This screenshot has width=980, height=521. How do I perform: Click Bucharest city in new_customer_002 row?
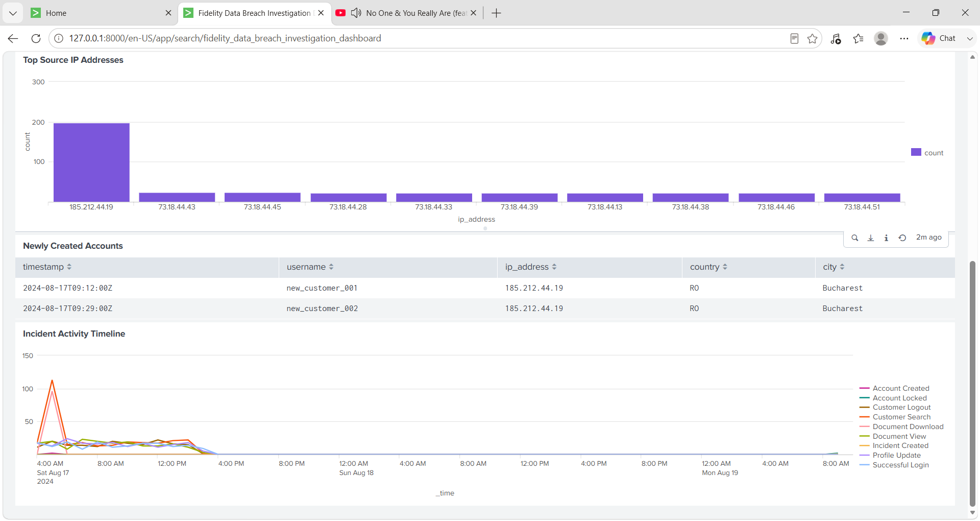pos(842,309)
